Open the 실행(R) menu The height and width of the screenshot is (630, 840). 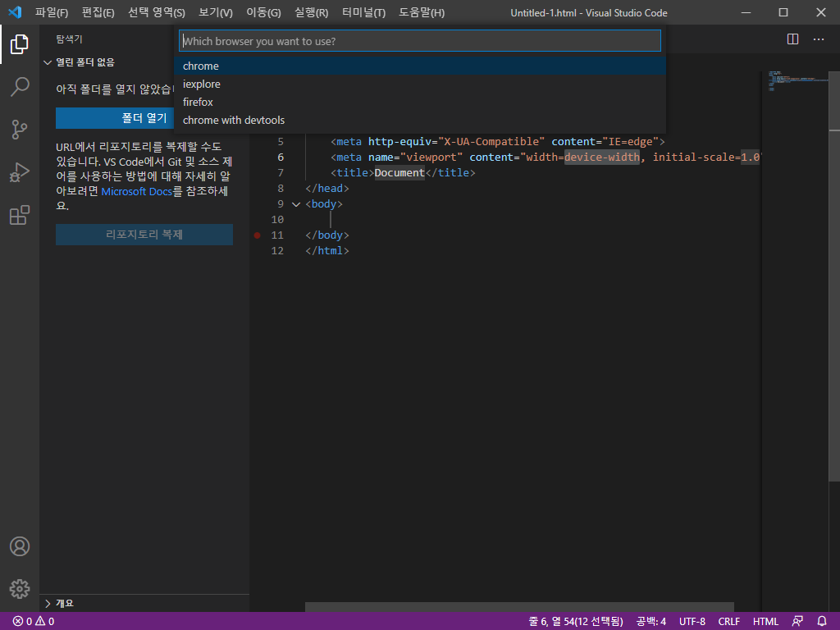coord(311,12)
